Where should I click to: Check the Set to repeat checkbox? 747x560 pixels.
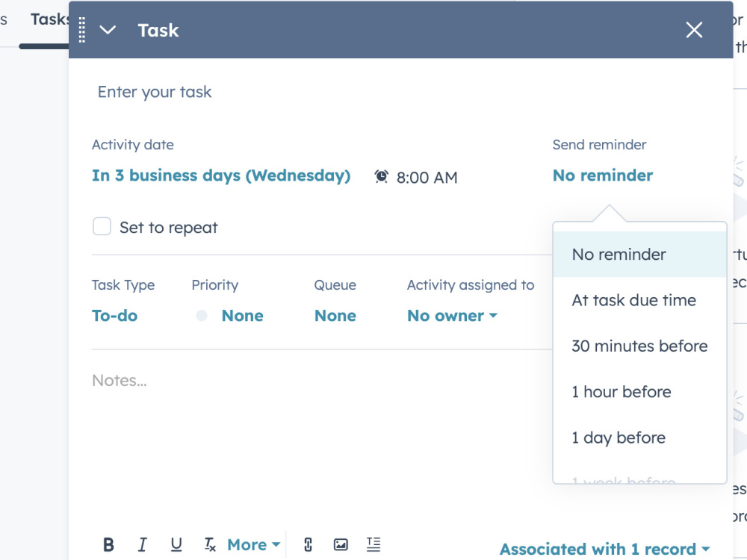(102, 227)
